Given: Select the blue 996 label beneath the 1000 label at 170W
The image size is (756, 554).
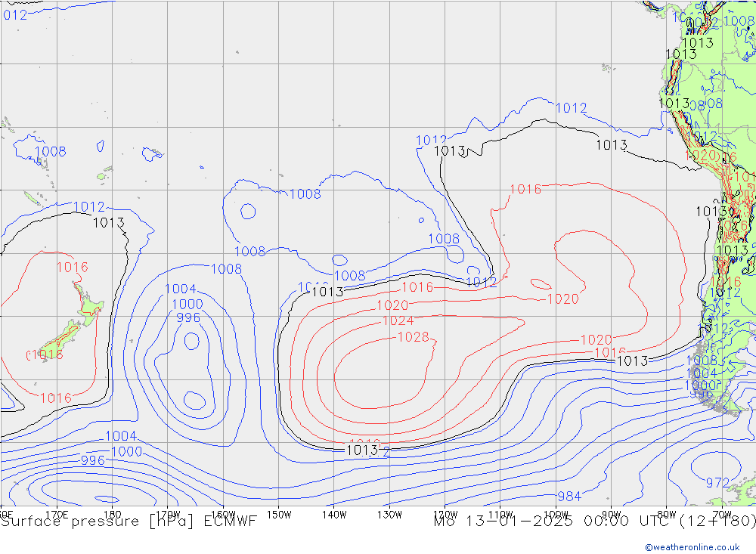Looking at the screenshot, I should click(188, 317).
